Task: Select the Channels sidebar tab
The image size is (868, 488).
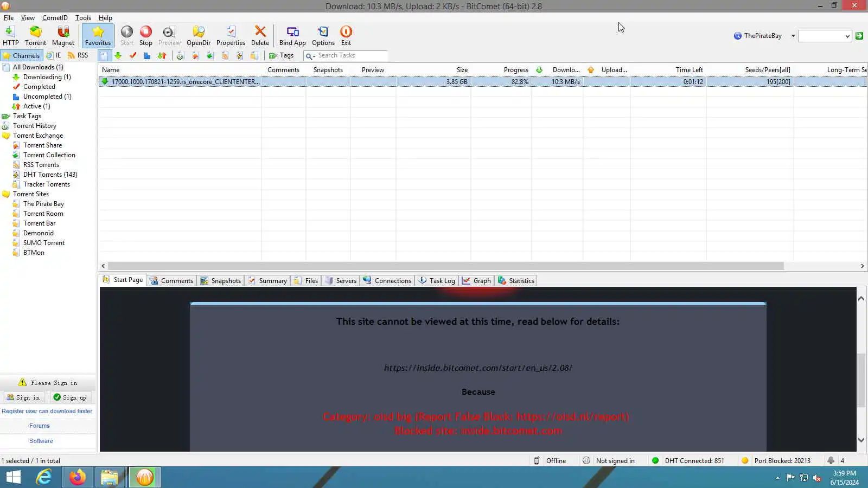Action: 21,55
